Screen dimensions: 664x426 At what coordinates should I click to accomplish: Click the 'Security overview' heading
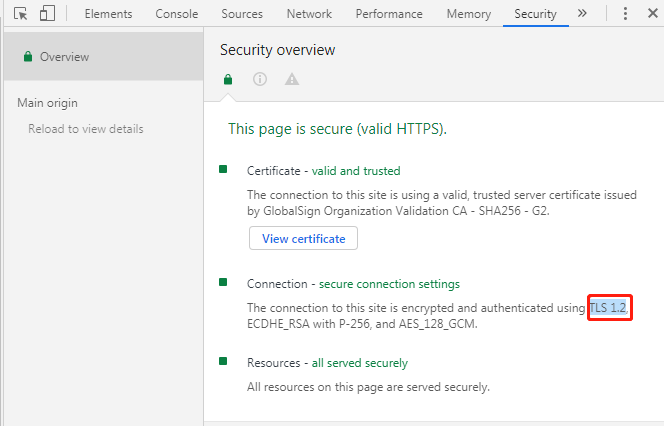[x=277, y=50]
